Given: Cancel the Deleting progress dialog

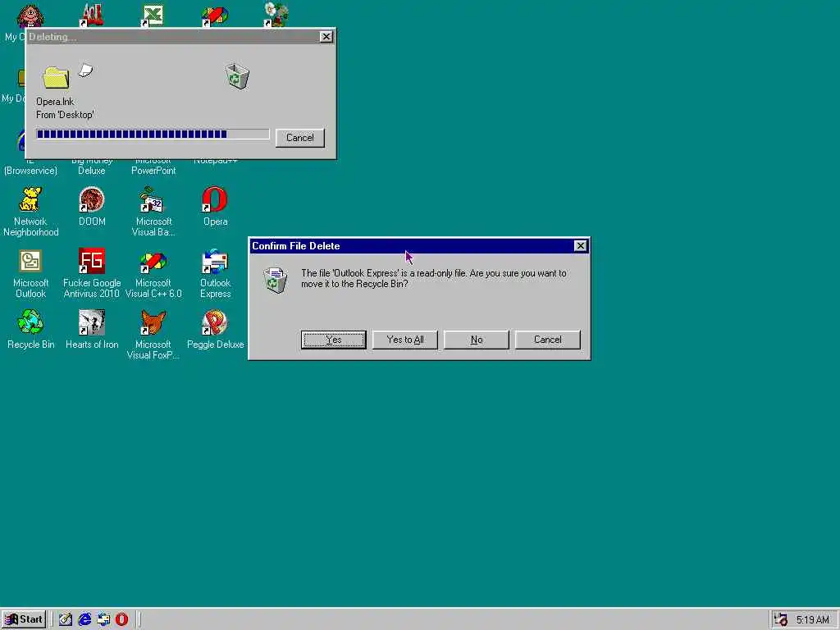Looking at the screenshot, I should point(300,138).
